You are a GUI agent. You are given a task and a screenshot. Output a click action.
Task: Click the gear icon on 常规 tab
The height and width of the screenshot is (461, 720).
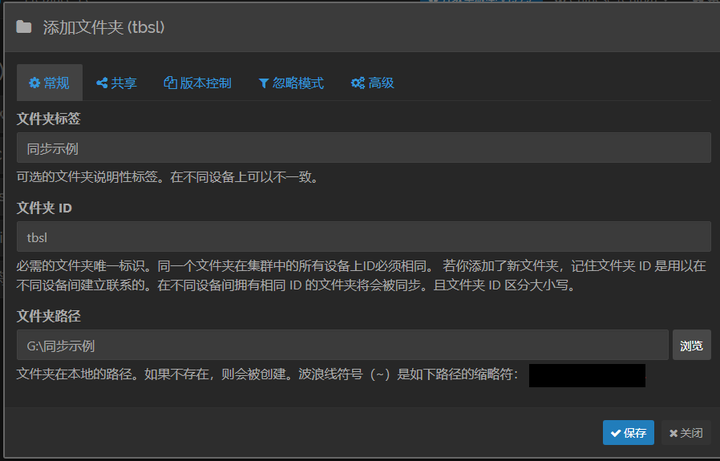pos(34,83)
